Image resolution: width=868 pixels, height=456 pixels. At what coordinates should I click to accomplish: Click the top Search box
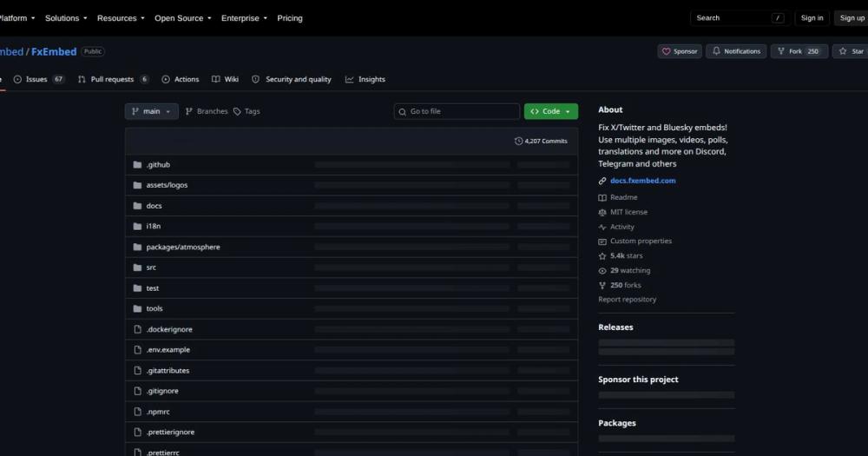[739, 18]
